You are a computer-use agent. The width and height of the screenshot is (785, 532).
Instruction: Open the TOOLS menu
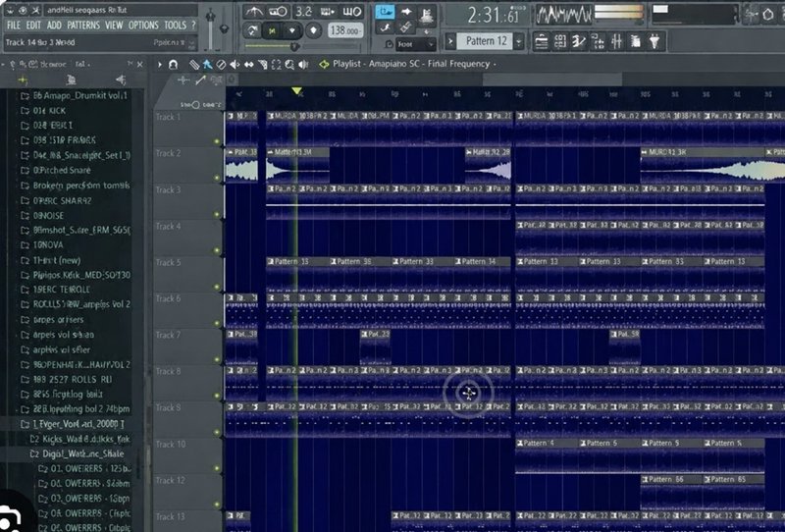pyautogui.click(x=176, y=26)
